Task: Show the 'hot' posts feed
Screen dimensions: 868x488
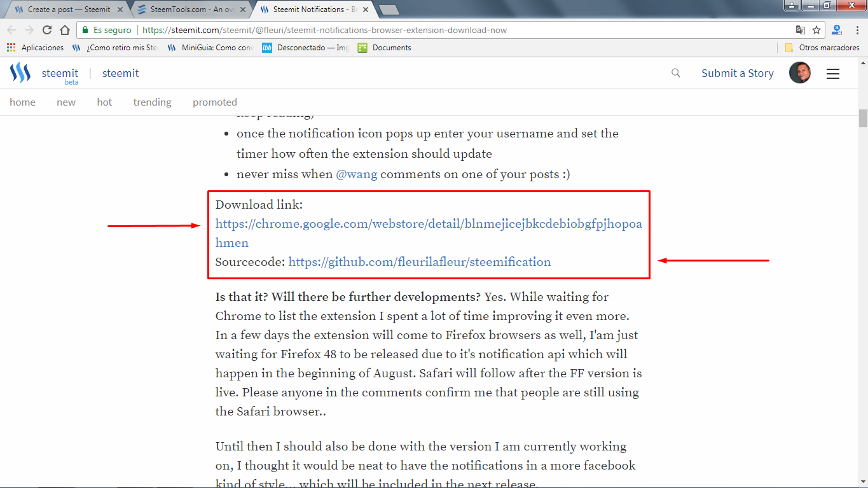Action: tap(104, 102)
